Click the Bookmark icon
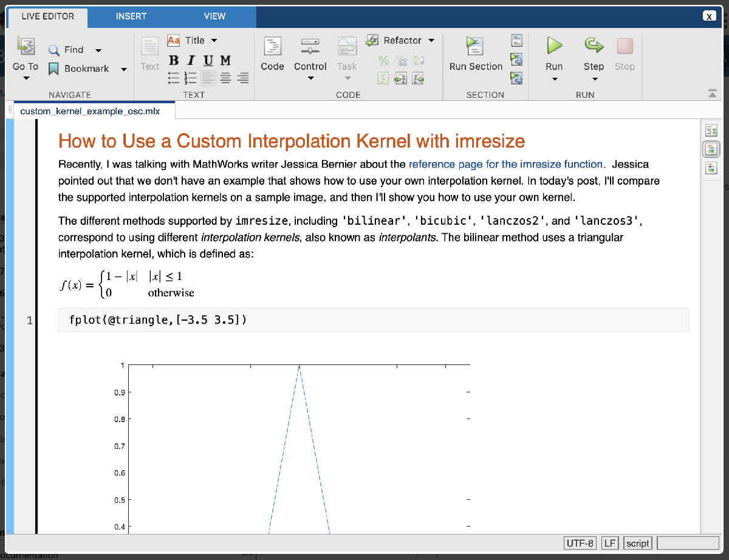Image resolution: width=729 pixels, height=560 pixels. pyautogui.click(x=53, y=69)
